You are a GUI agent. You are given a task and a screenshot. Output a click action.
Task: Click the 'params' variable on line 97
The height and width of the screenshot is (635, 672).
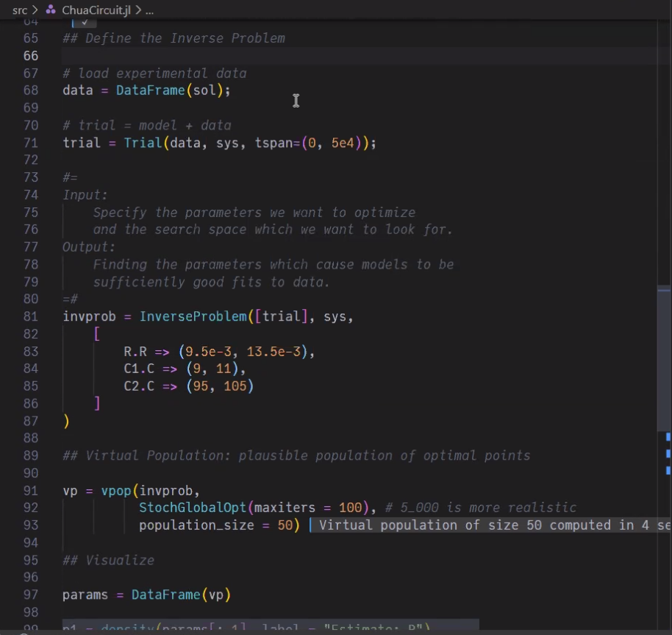click(85, 595)
